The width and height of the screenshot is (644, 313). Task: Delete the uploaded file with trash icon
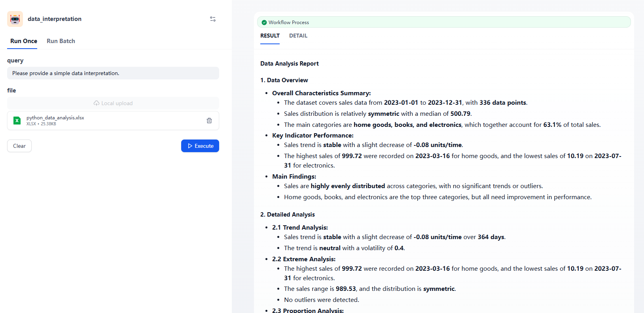209,121
